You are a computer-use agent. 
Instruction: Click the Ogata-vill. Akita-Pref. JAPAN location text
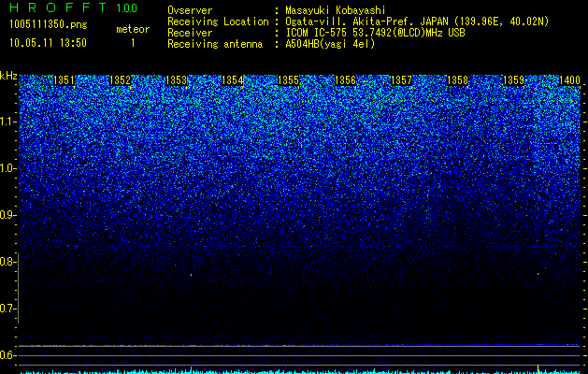click(417, 22)
